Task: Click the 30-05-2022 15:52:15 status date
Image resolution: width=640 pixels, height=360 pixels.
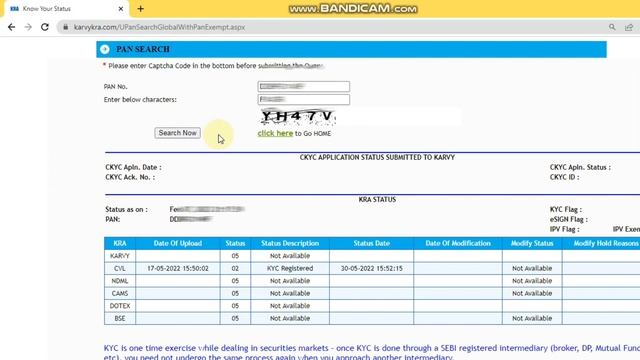Action: coord(371,269)
